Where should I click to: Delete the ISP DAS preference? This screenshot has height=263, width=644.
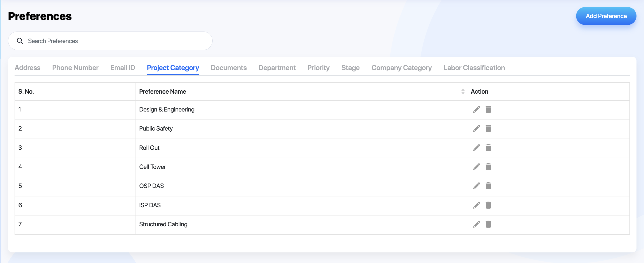coord(488,205)
